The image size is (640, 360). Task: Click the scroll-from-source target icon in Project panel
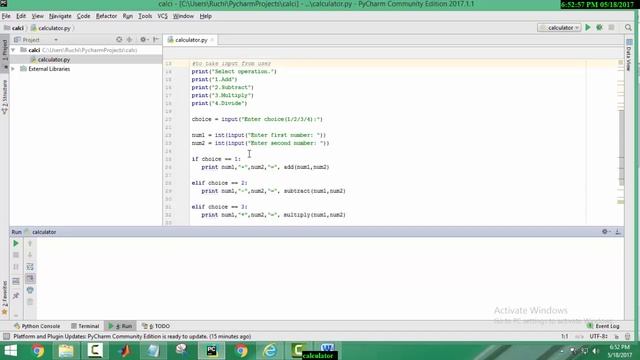(x=119, y=40)
